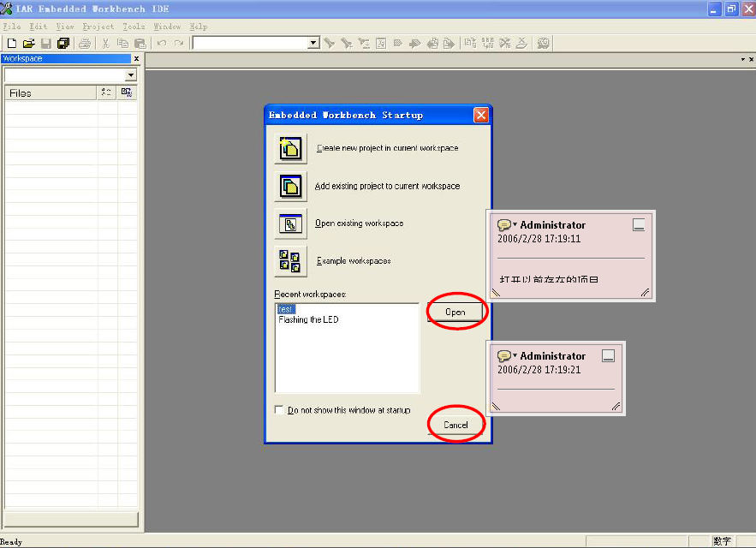Expand the toolbar quick search dropdown arrow

point(313,44)
